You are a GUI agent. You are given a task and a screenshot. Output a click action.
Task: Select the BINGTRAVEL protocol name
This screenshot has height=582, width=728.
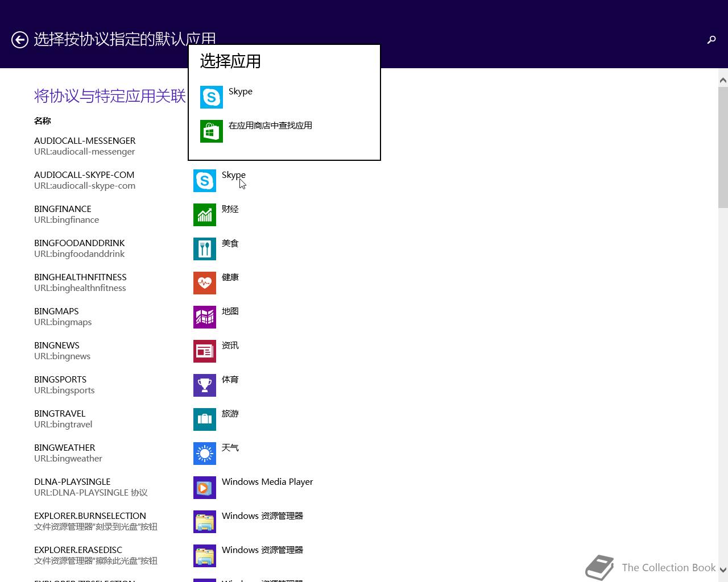[x=60, y=414]
